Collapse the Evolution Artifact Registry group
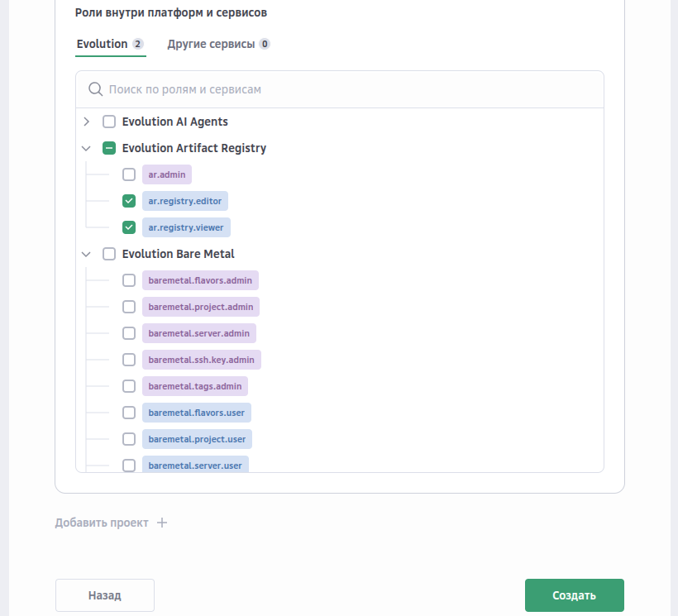Screen dimensions: 678x616 87,148
